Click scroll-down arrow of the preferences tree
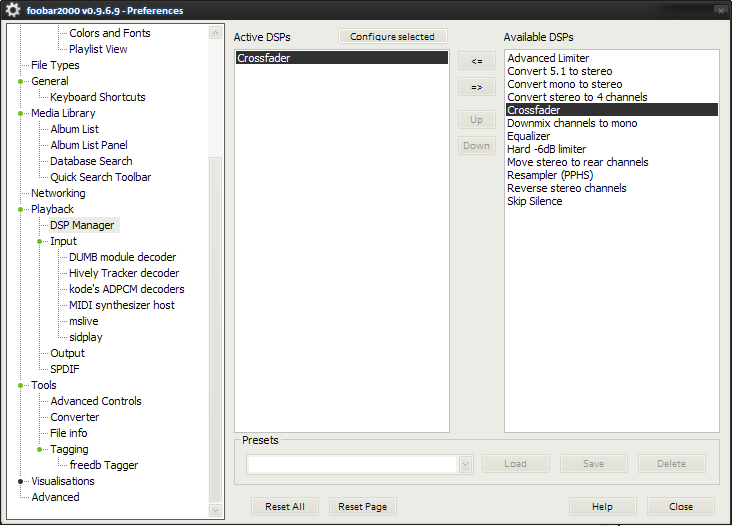 pyautogui.click(x=215, y=510)
